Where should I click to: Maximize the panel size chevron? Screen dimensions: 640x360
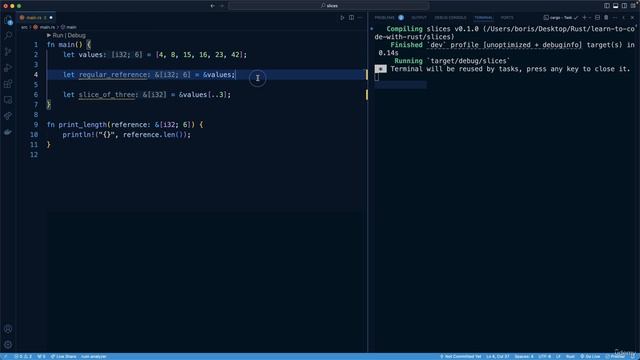point(624,18)
